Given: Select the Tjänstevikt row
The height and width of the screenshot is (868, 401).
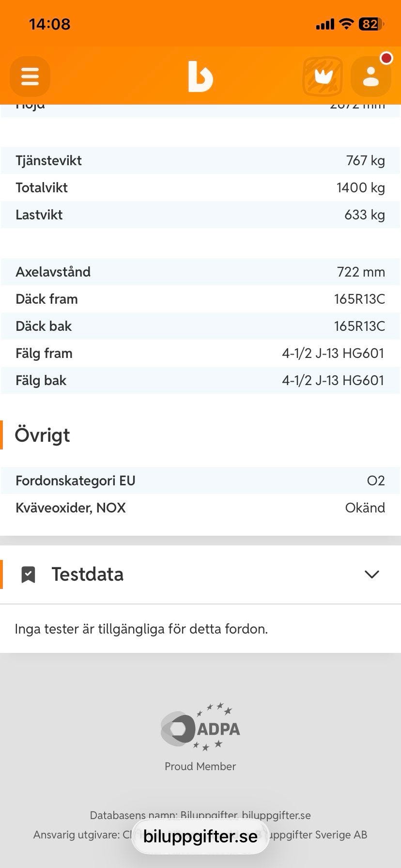Looking at the screenshot, I should coord(200,160).
